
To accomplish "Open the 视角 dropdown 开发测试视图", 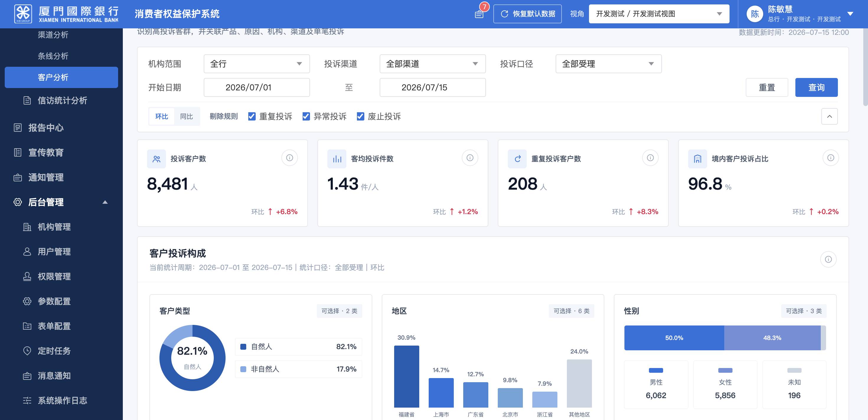I will point(659,14).
